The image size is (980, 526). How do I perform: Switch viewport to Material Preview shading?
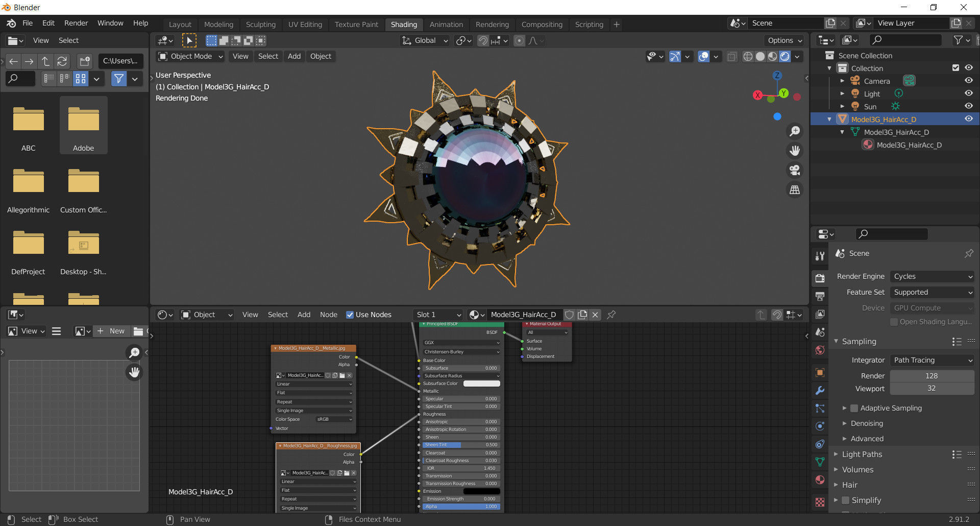[x=772, y=56]
